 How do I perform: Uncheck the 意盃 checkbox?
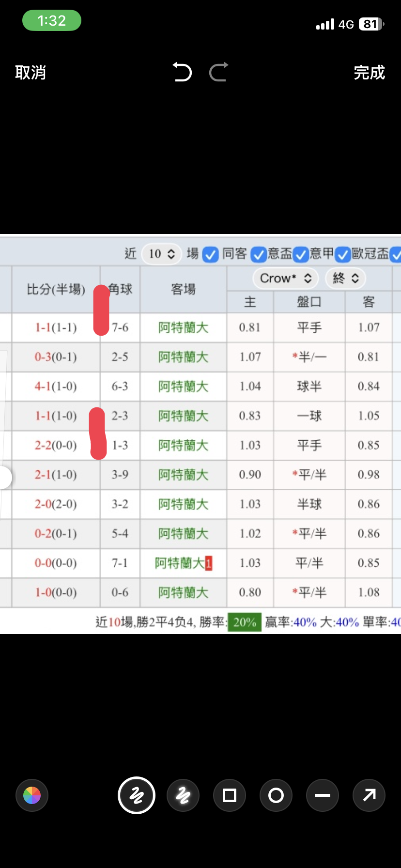click(x=259, y=254)
